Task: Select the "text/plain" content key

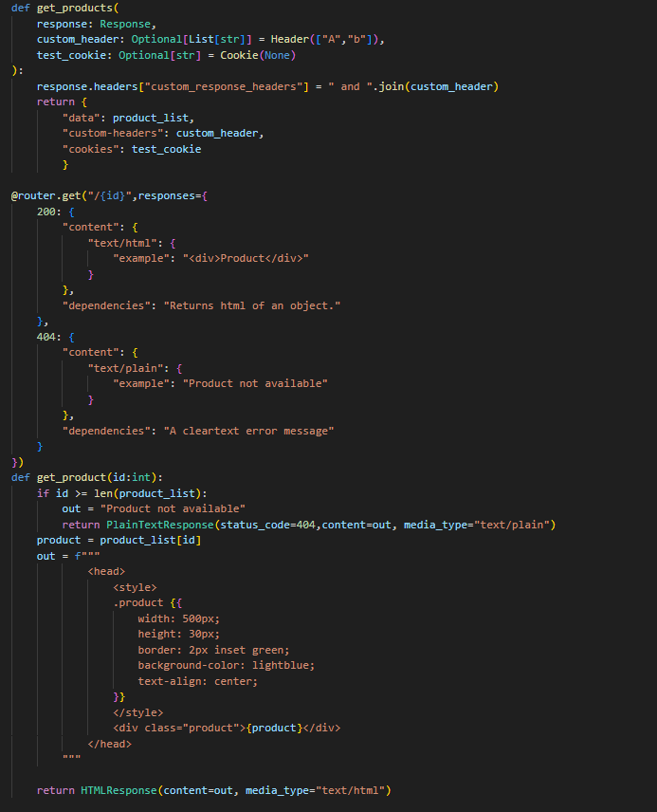Action: (x=125, y=368)
